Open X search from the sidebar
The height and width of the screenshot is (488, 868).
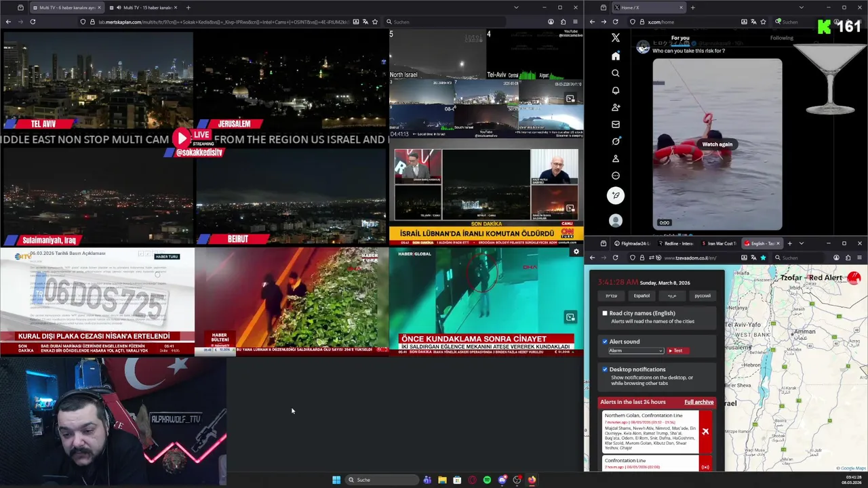click(616, 73)
